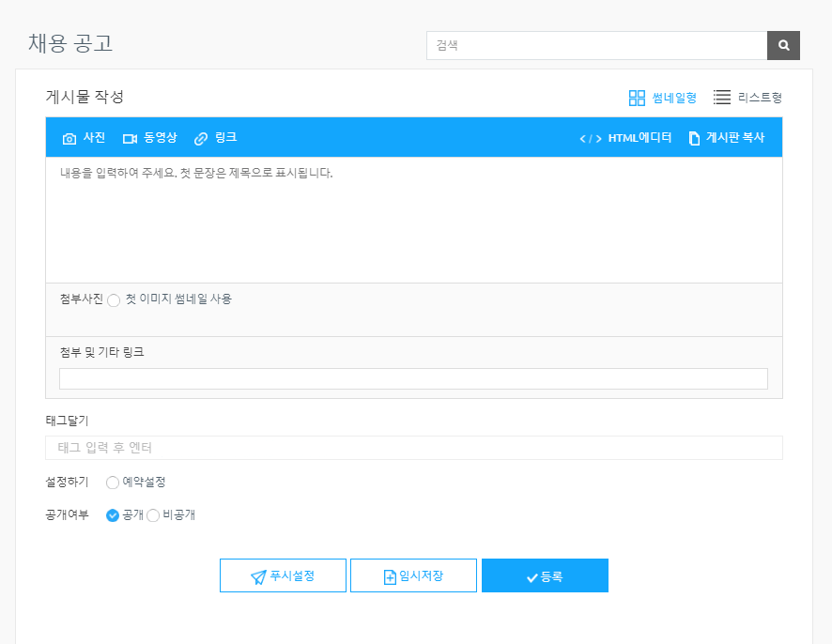Select the 공개 visibility option
832x644 pixels.
[113, 515]
